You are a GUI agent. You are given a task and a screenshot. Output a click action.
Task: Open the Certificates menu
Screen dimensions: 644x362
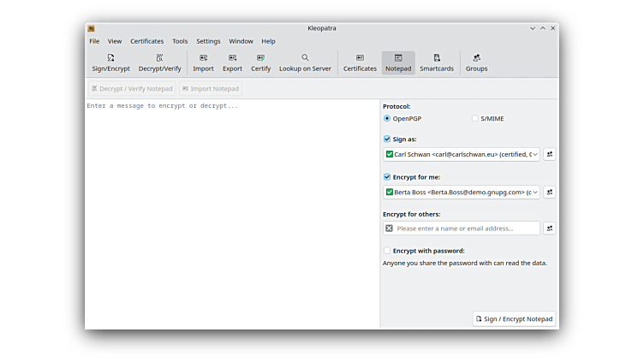tap(146, 41)
